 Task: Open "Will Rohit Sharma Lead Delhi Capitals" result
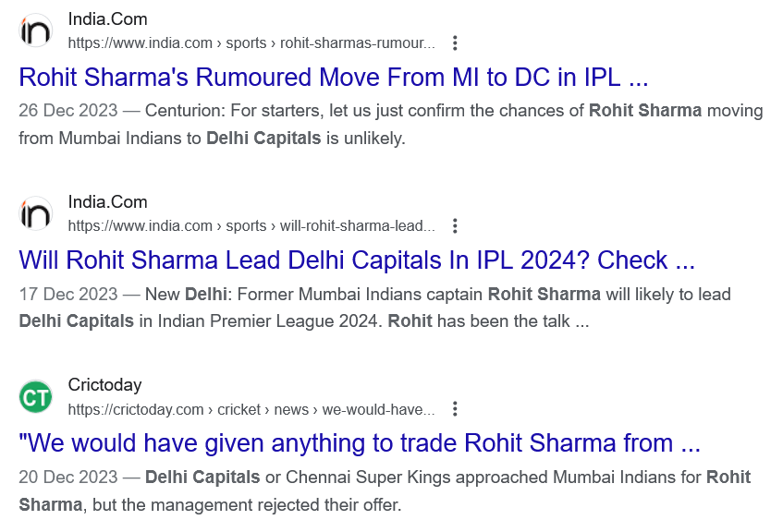coord(356,260)
